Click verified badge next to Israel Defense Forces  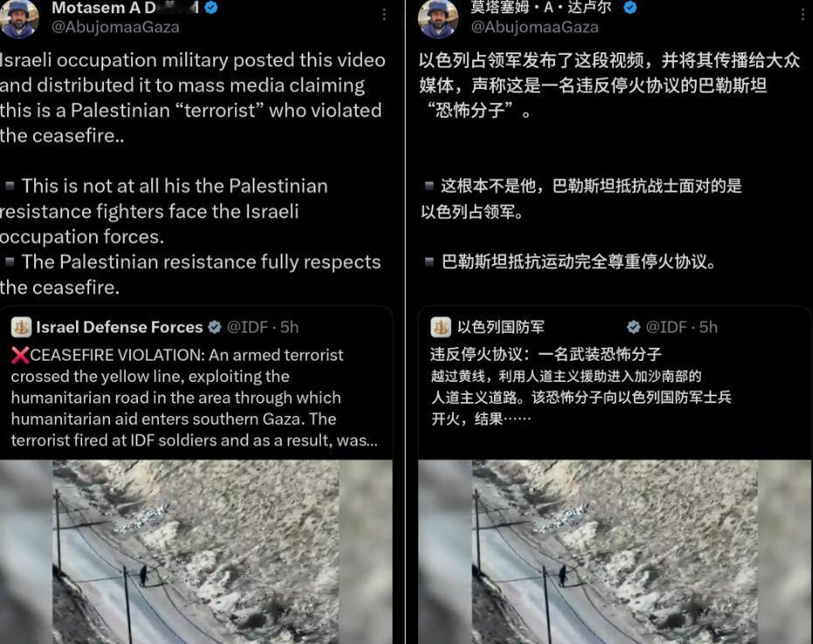pos(215,327)
